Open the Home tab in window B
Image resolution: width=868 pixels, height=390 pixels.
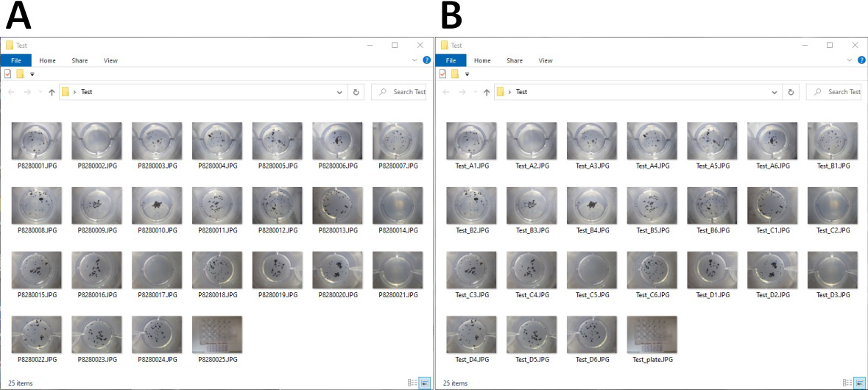tap(482, 60)
